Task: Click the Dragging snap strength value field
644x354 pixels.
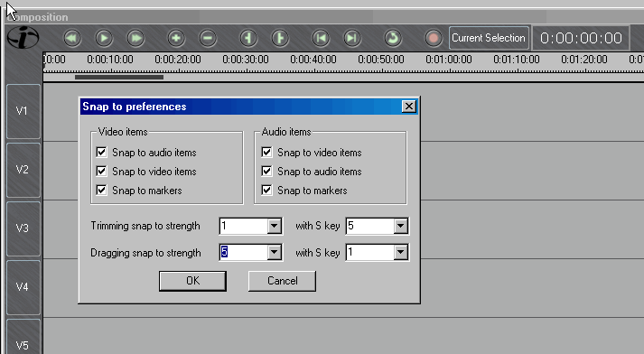Action: click(x=244, y=252)
